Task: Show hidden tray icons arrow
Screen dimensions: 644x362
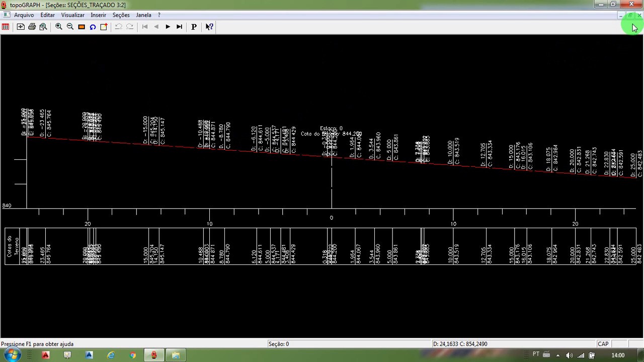Action: [x=557, y=355]
